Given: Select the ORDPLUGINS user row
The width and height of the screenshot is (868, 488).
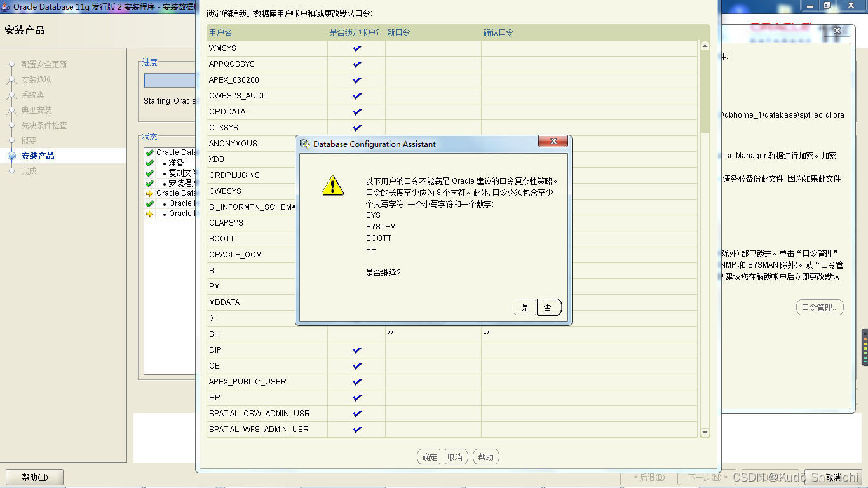Looking at the screenshot, I should (234, 175).
